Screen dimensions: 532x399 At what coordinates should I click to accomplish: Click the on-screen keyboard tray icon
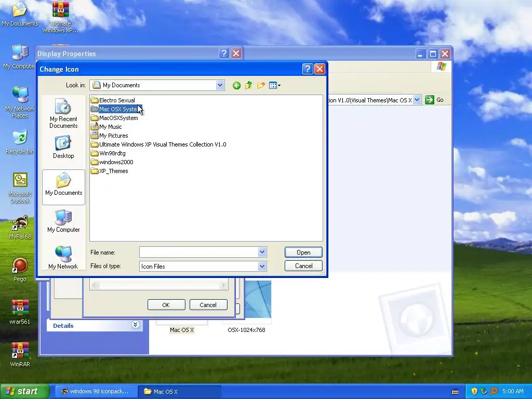click(x=455, y=392)
